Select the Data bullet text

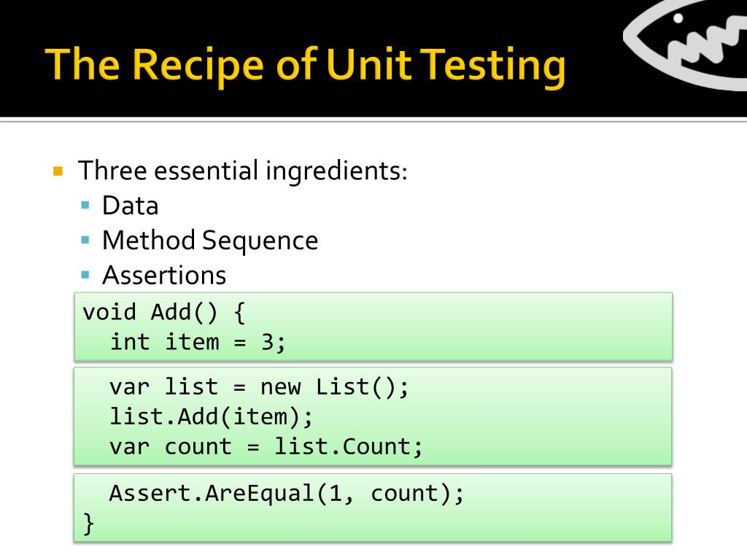pyautogui.click(x=130, y=206)
